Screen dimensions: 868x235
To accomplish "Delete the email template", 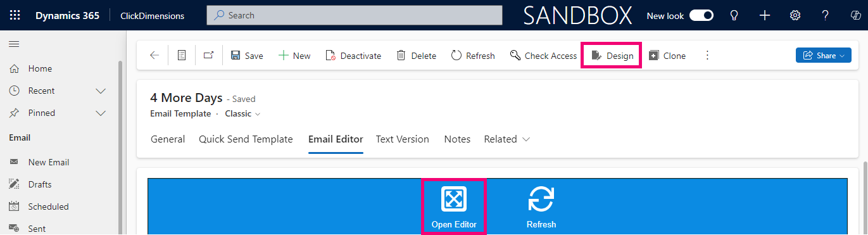I will click(416, 56).
